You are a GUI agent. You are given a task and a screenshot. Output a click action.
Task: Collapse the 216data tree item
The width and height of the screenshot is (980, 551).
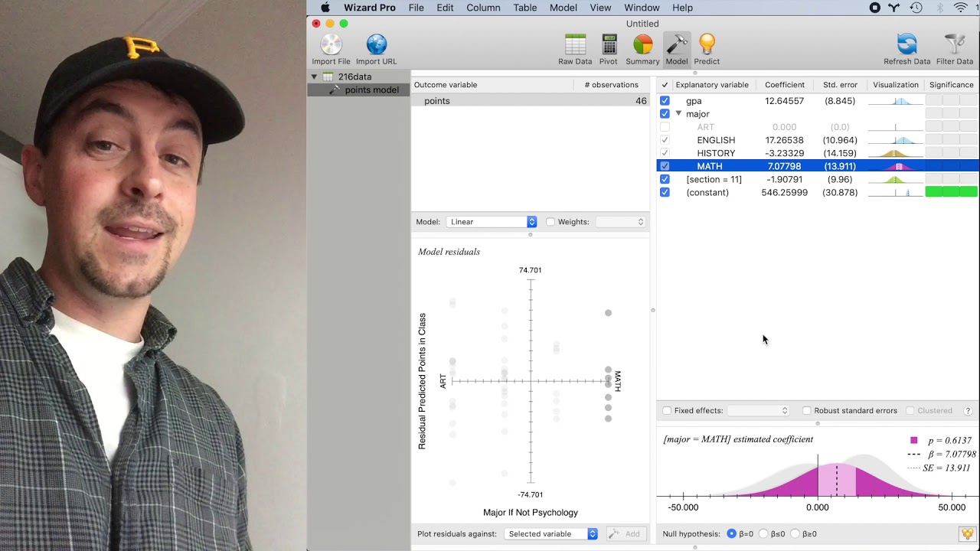(x=314, y=77)
